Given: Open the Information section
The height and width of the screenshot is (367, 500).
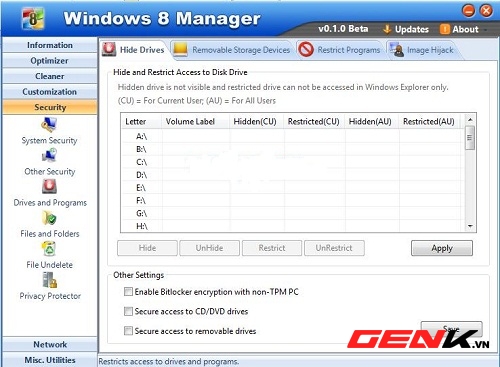Looking at the screenshot, I should click(x=50, y=45).
